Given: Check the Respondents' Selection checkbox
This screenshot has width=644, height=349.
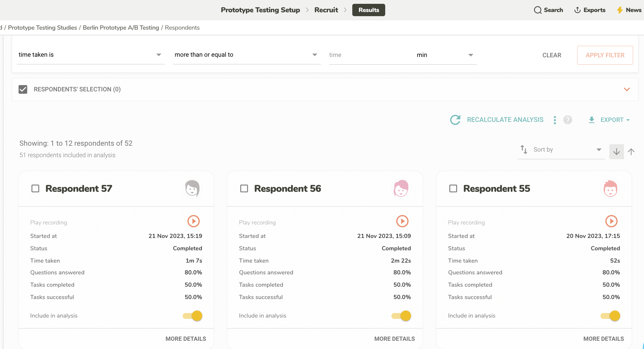Looking at the screenshot, I should tap(23, 89).
